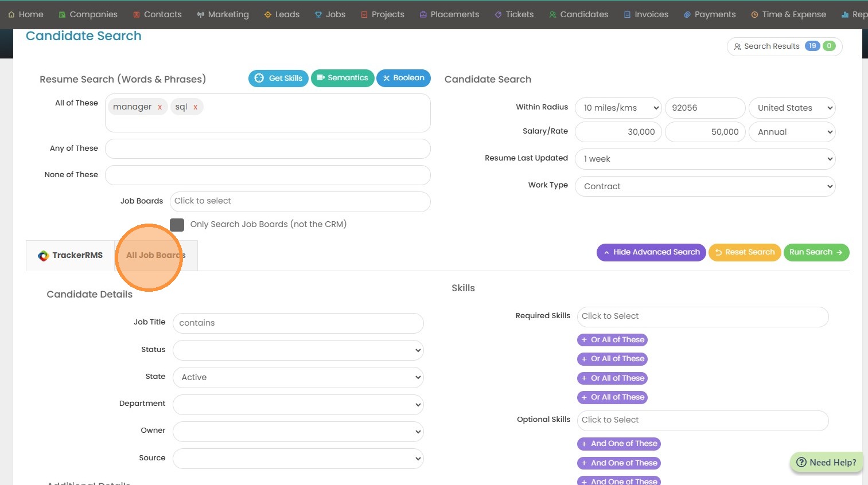Click the Home house icon
Image resolution: width=868 pixels, height=485 pixels.
[11, 15]
